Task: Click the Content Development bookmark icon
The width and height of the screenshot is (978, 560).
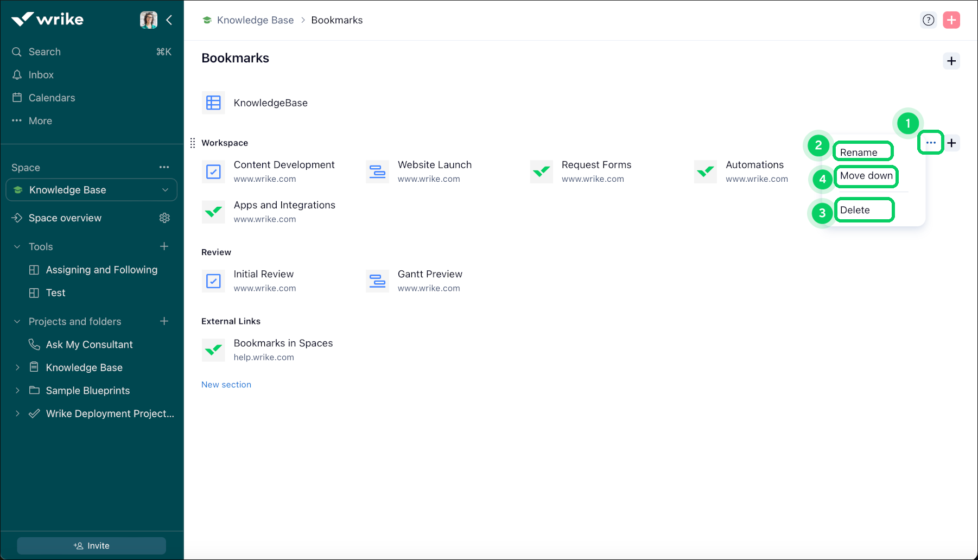Action: 213,171
